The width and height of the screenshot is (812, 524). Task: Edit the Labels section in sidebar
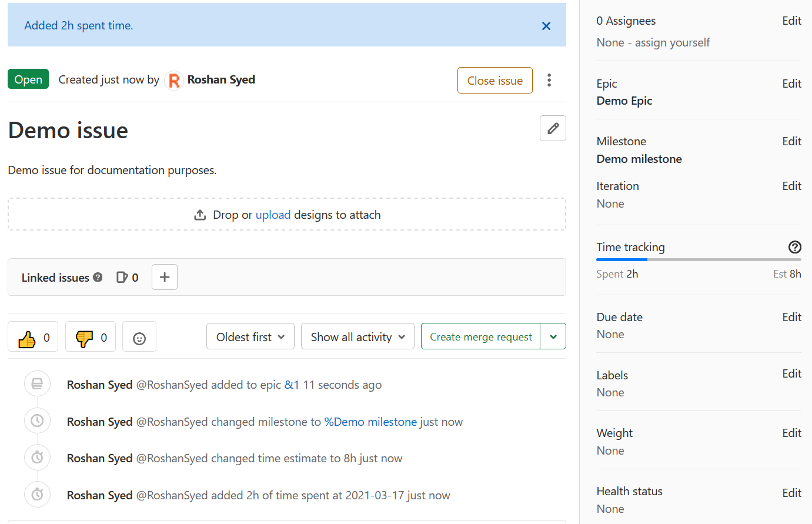pyautogui.click(x=791, y=374)
